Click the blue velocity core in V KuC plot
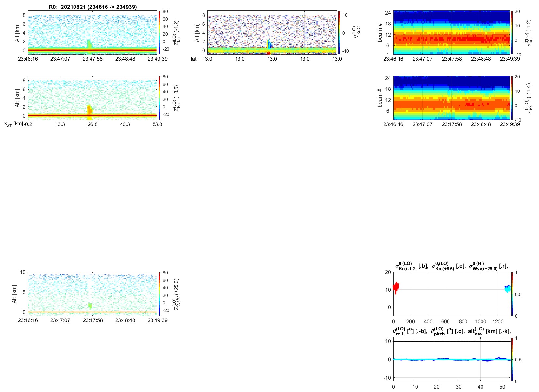The width and height of the screenshot is (539, 392). coord(269,44)
